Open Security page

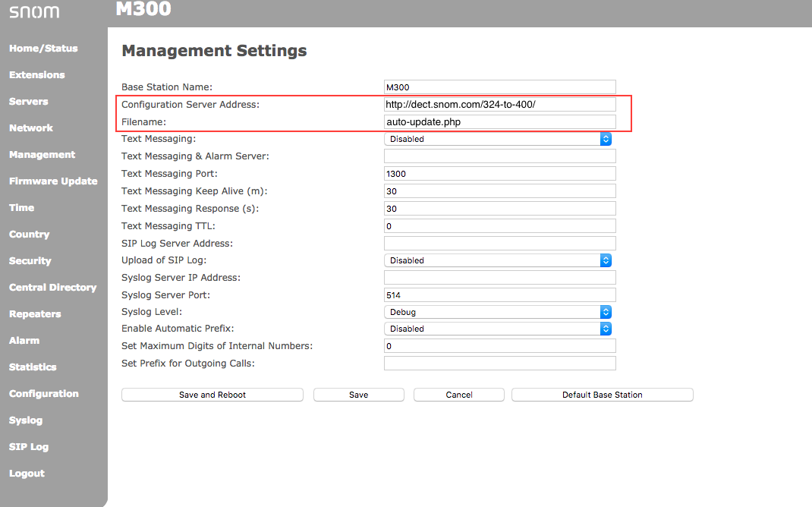coord(30,260)
